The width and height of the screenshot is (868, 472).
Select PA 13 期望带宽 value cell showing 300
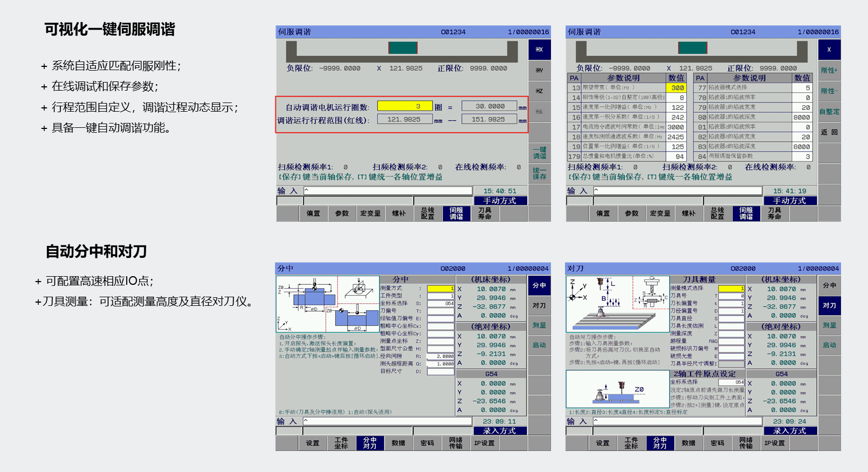(x=676, y=88)
